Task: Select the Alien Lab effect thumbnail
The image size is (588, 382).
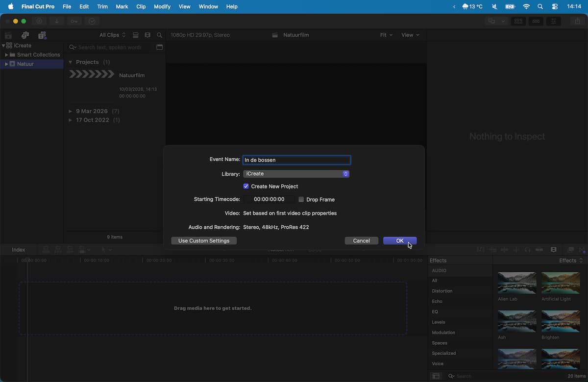Action: (x=517, y=283)
